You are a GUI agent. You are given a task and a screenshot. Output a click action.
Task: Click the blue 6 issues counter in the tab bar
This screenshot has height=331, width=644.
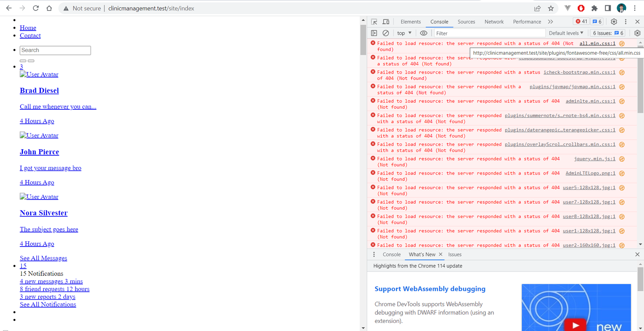597,22
